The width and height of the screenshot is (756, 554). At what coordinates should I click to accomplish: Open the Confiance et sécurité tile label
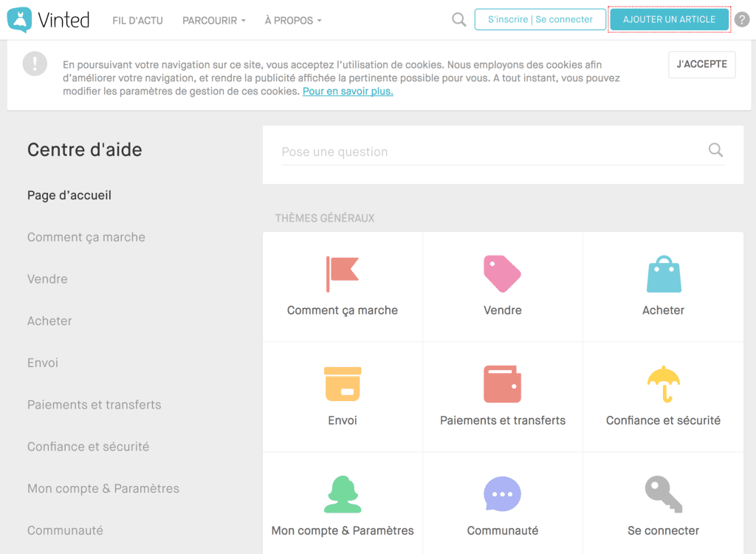coord(664,420)
